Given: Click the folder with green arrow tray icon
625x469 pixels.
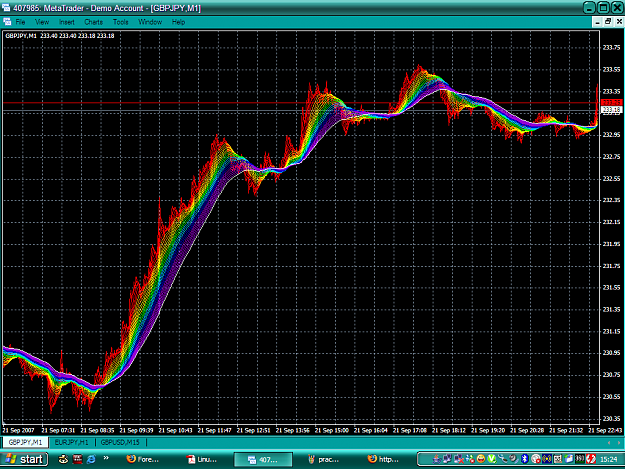Looking at the screenshot, I should 569,459.
